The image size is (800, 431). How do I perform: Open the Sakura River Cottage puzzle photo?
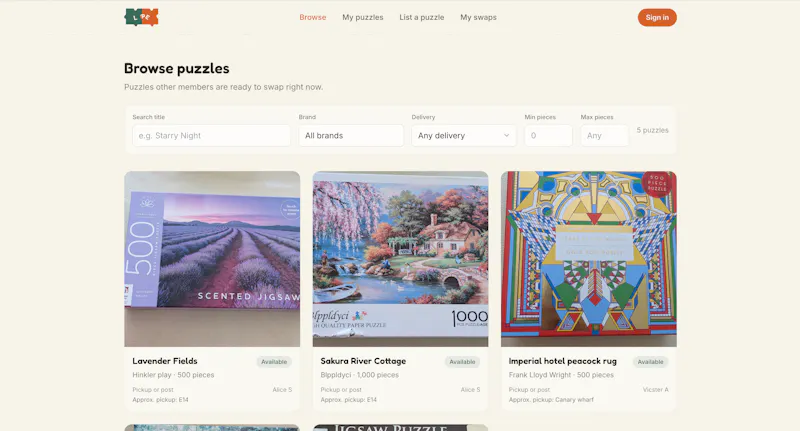click(401, 259)
